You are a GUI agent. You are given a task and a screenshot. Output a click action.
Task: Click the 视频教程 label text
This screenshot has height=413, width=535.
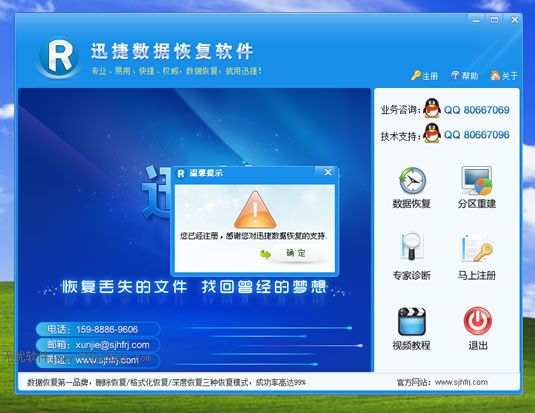point(411,346)
